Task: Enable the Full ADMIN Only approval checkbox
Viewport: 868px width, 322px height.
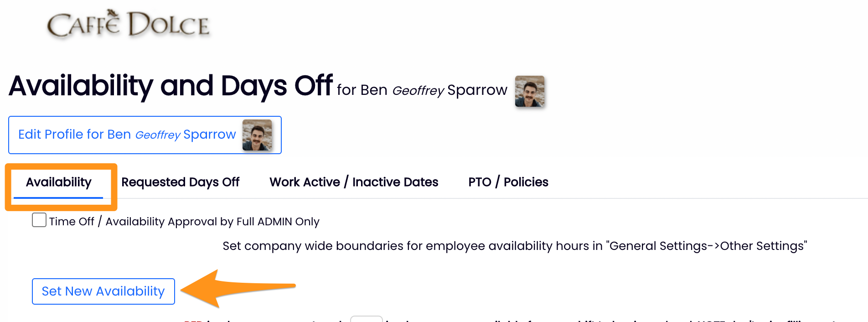Action: tap(39, 220)
